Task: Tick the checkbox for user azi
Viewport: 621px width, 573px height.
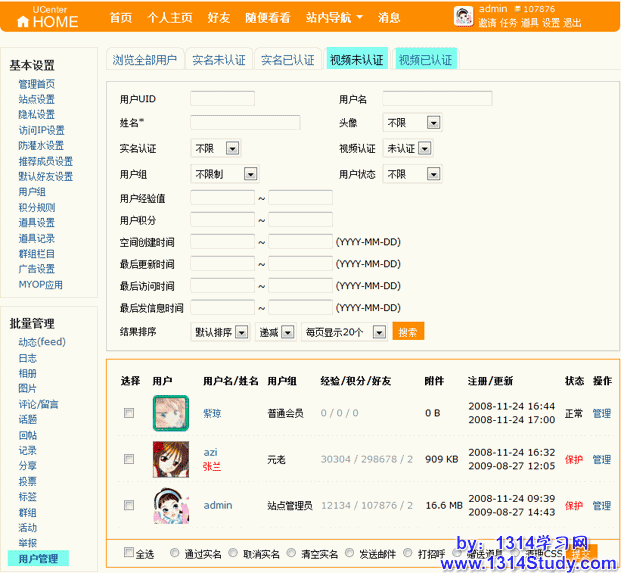Action: point(128,459)
